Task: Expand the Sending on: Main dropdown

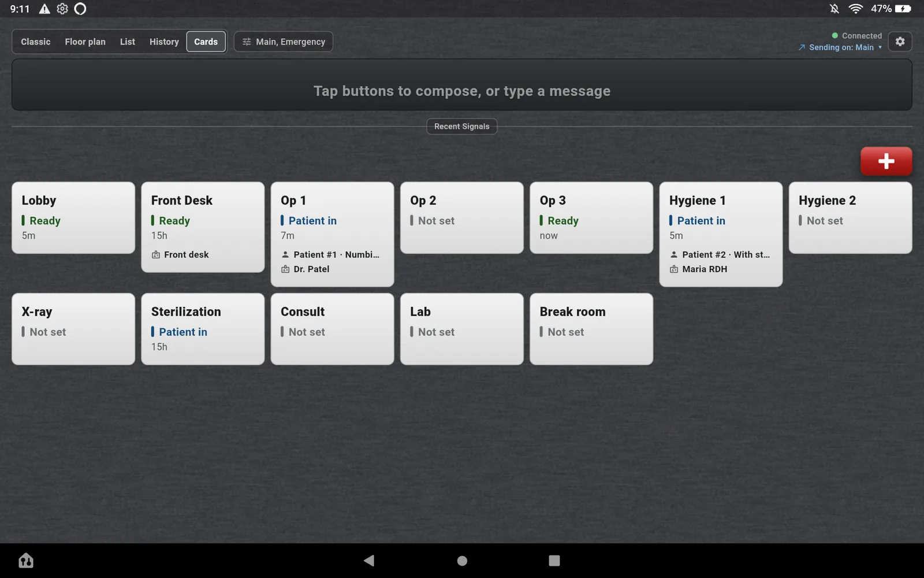Action: (x=840, y=47)
